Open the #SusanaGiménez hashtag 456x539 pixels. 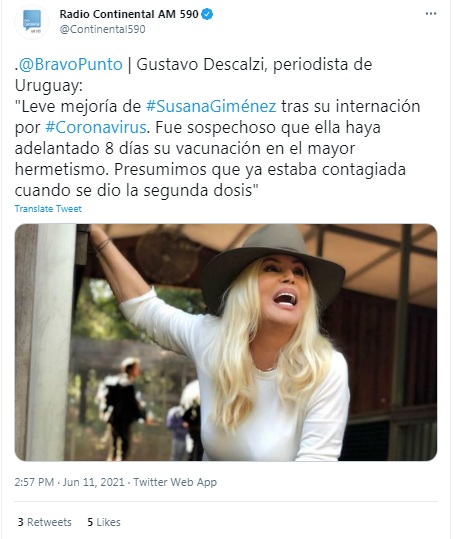211,106
